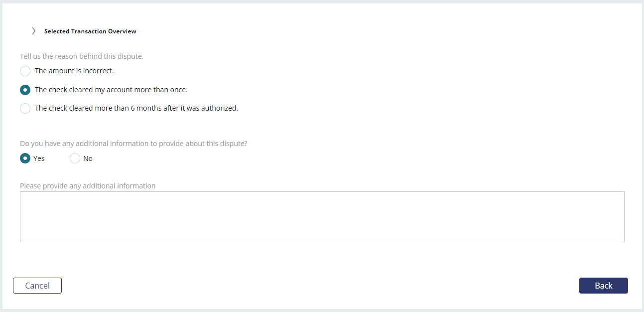Click the 'No' label text
Viewport: 644px width, 312px height.
[x=88, y=158]
